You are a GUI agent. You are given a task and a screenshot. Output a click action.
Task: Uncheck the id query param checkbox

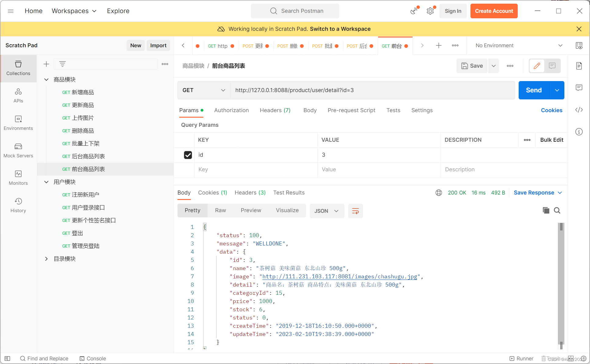coord(188,155)
